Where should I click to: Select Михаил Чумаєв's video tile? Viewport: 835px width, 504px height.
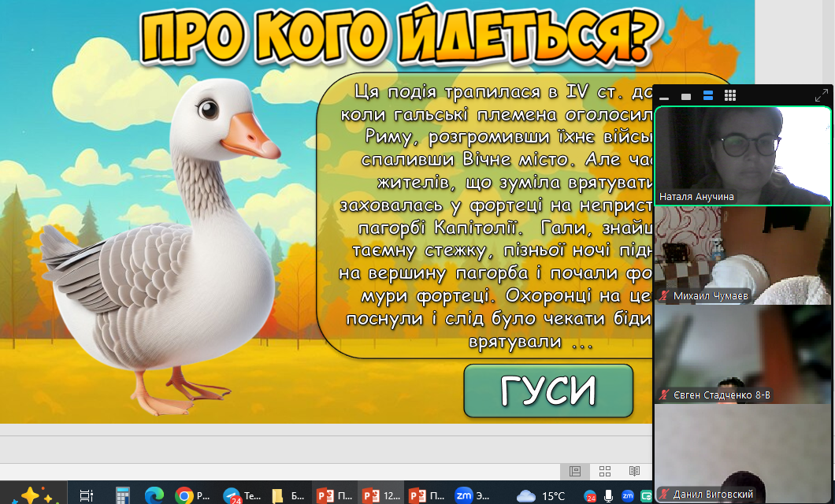pyautogui.click(x=743, y=255)
